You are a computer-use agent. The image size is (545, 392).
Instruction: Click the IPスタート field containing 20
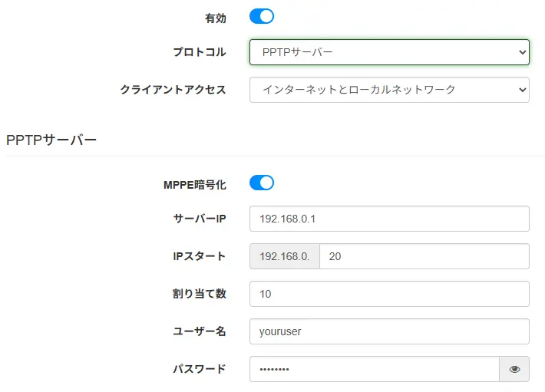[424, 256]
